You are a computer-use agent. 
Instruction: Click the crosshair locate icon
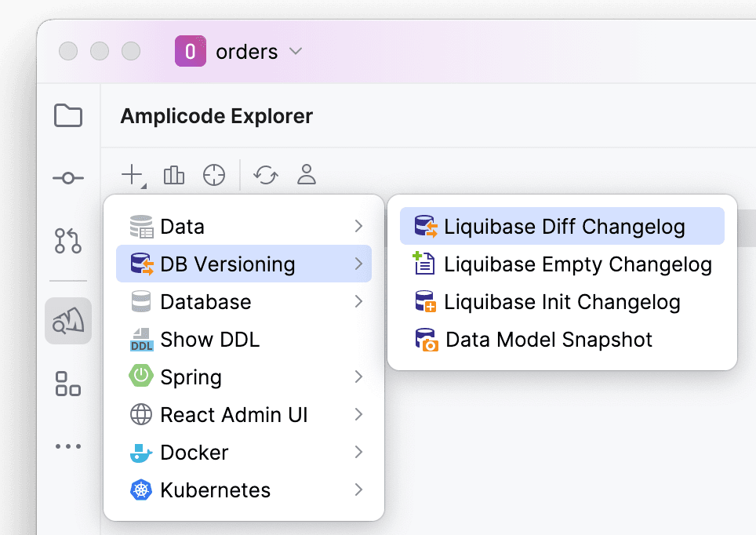(x=214, y=175)
